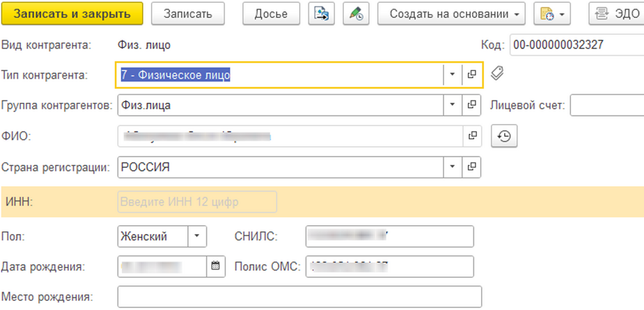Open the Создать на основании menu
This screenshot has width=644, height=310.
(x=451, y=14)
